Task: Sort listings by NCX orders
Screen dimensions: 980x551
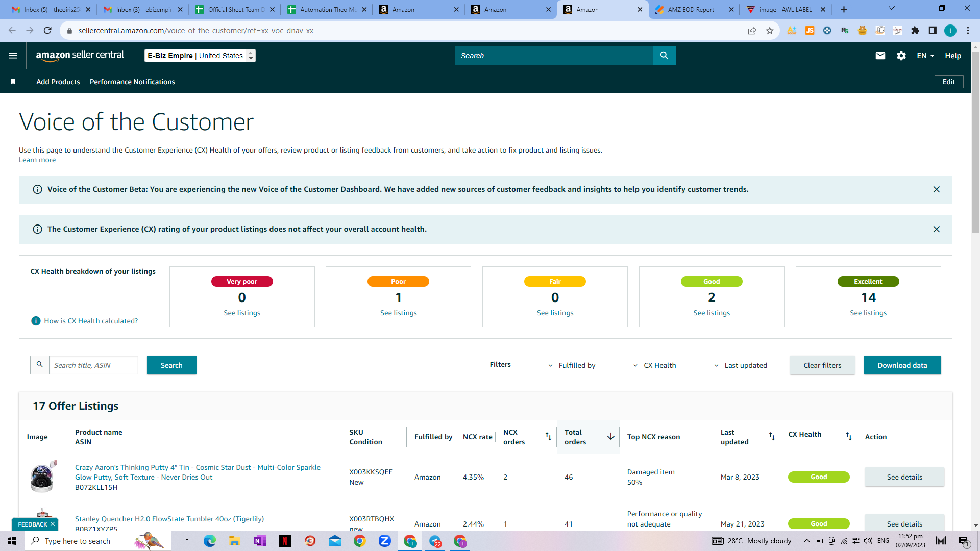Action: (548, 436)
